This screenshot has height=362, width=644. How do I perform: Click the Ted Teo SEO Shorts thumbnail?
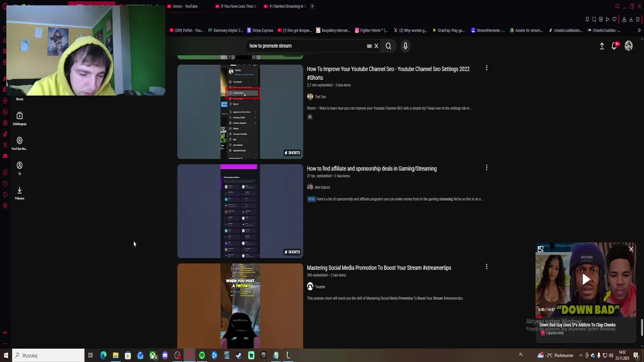240,112
